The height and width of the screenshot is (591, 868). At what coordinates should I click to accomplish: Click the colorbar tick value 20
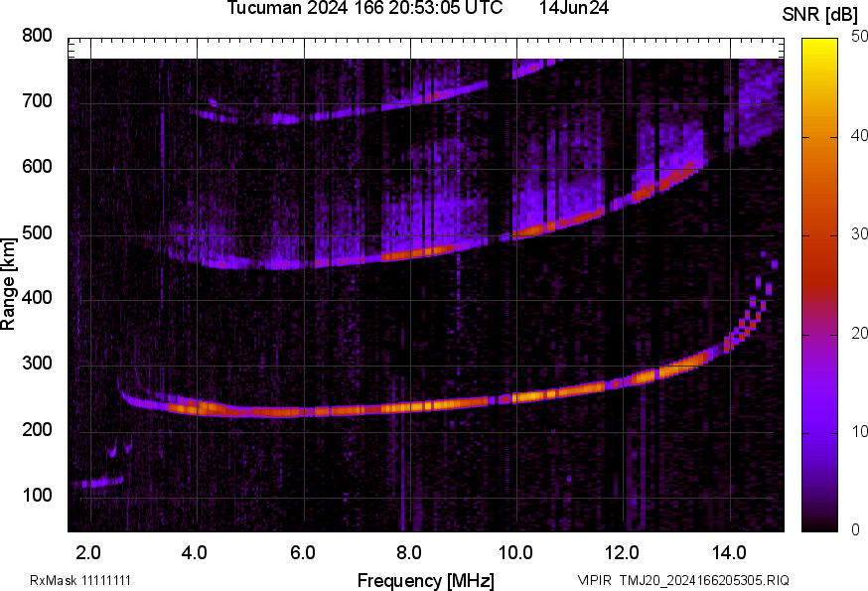click(859, 333)
